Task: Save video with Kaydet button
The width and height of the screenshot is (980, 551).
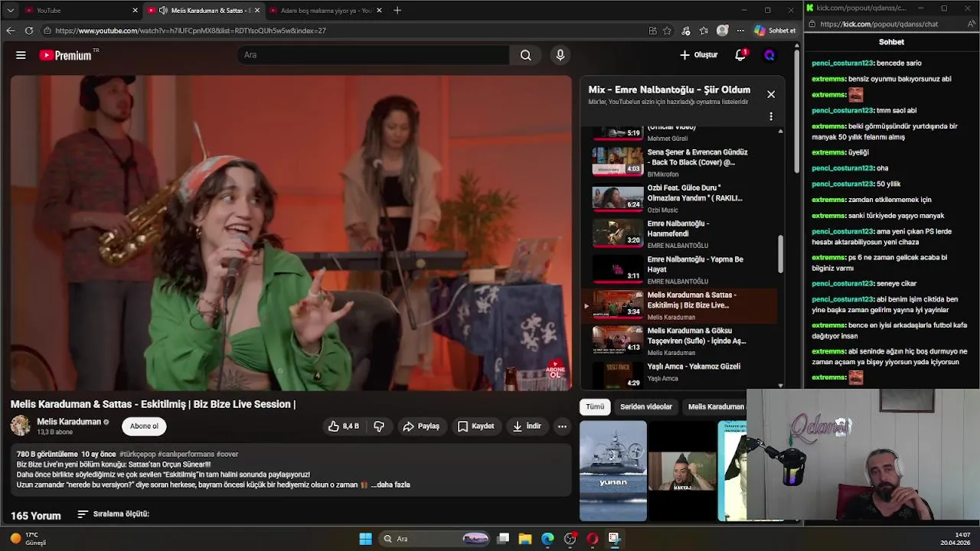Action: tap(476, 426)
